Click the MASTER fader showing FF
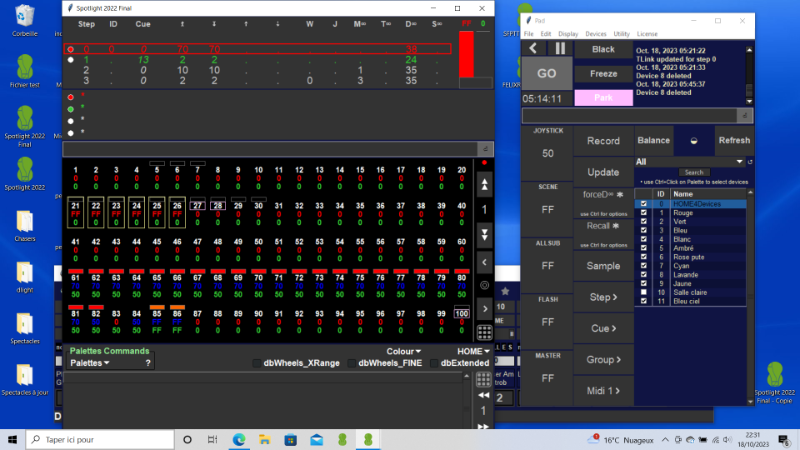Image resolution: width=800 pixels, height=450 pixels. tap(547, 378)
